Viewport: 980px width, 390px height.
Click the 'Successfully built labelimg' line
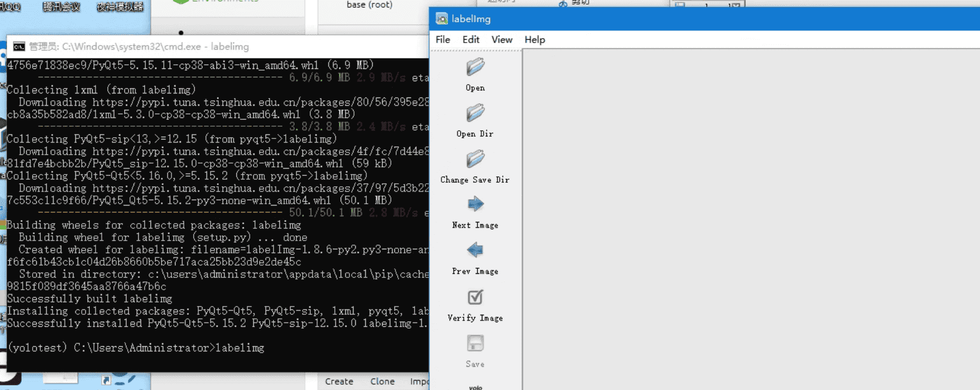point(90,299)
